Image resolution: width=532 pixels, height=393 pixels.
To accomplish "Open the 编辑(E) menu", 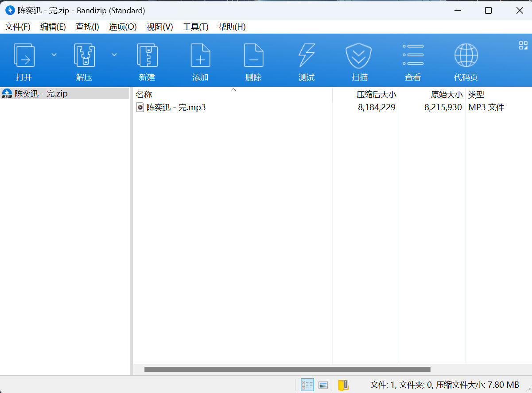I will [x=53, y=27].
